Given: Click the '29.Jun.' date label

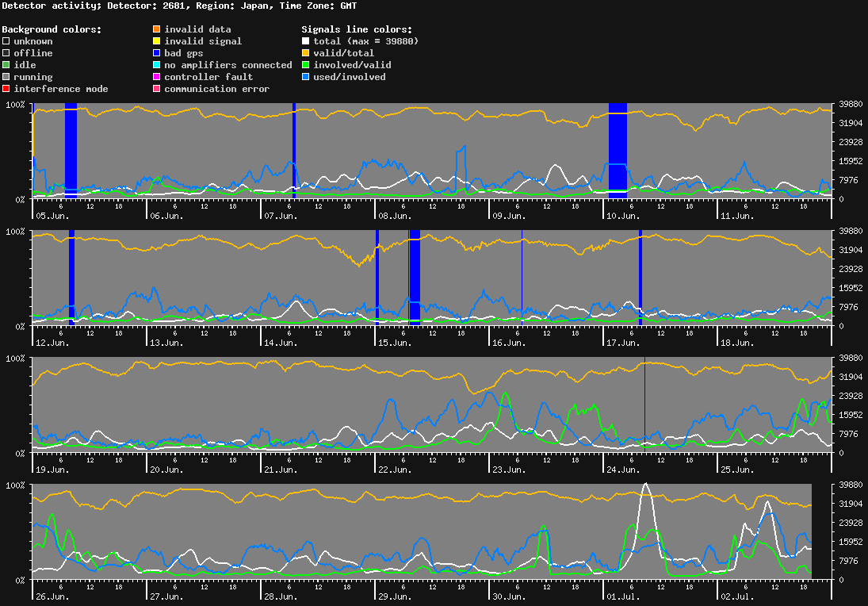Looking at the screenshot, I should point(395,596).
